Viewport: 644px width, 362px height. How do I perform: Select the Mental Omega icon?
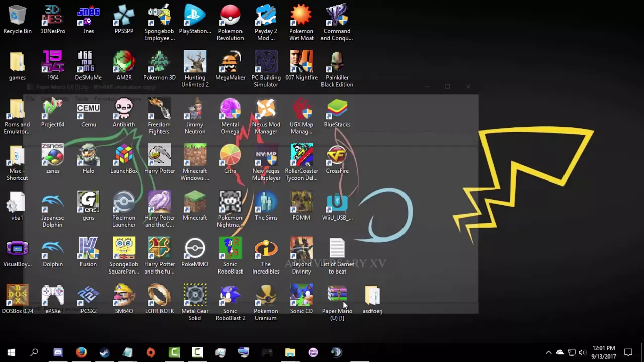click(230, 117)
